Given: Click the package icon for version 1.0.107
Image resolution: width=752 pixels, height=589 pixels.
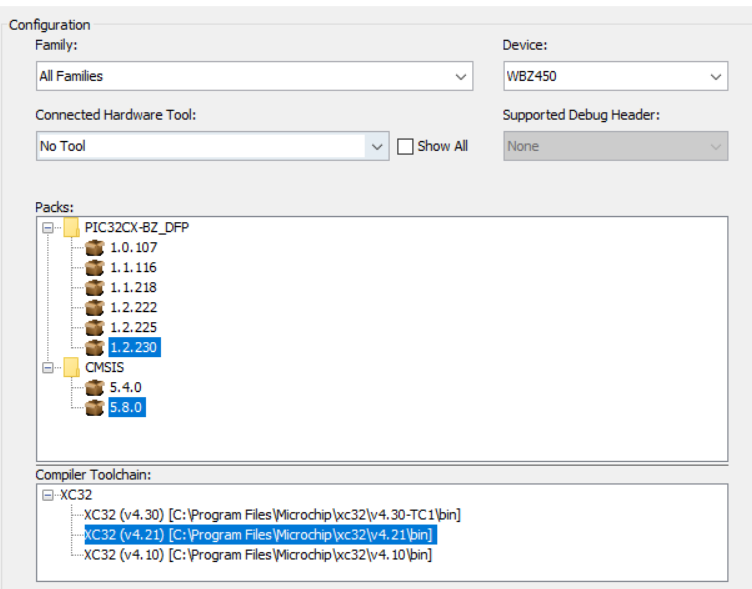Looking at the screenshot, I should [x=94, y=248].
